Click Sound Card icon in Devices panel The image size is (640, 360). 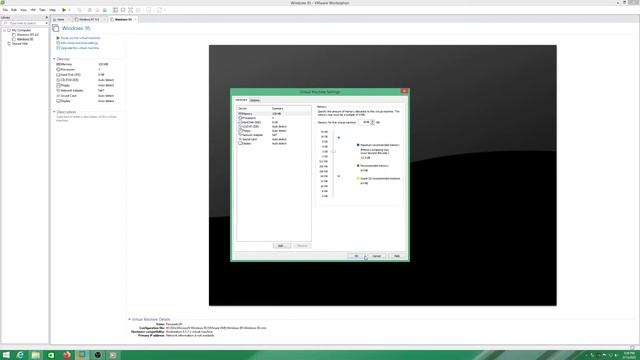pos(58,96)
